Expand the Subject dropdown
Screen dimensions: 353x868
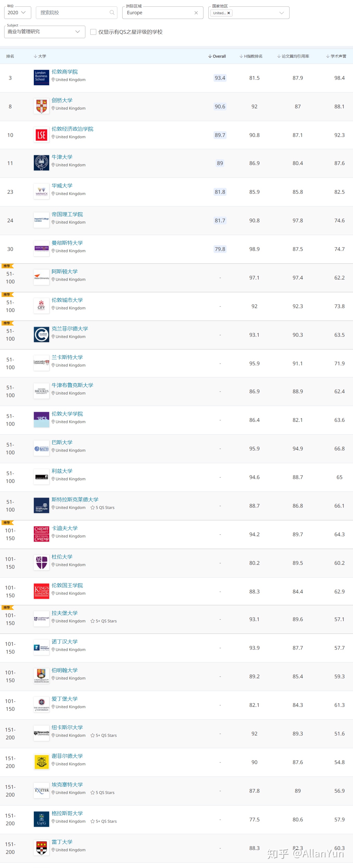[x=44, y=32]
